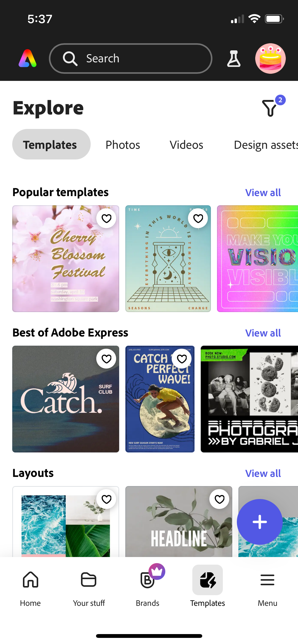298x644 pixels.
Task: Favorite the Everything In This World template
Action: click(198, 218)
